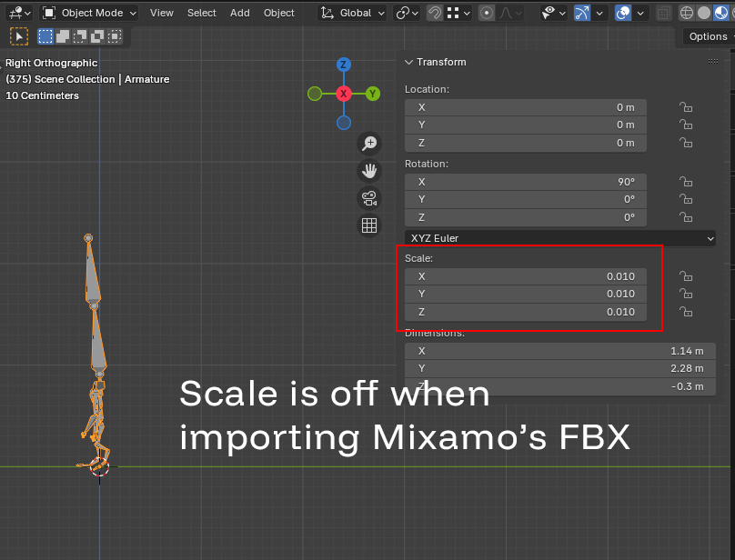Lock Rotation Z

tap(686, 217)
